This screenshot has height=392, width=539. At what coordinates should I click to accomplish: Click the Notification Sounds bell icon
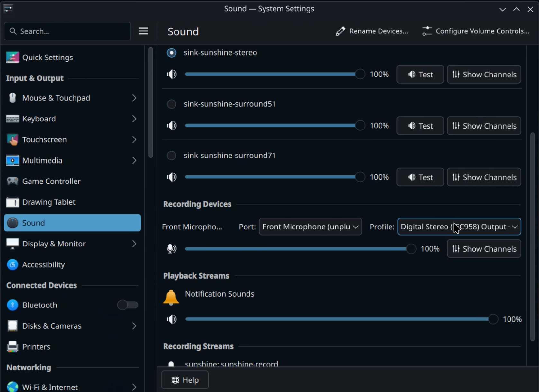(171, 297)
